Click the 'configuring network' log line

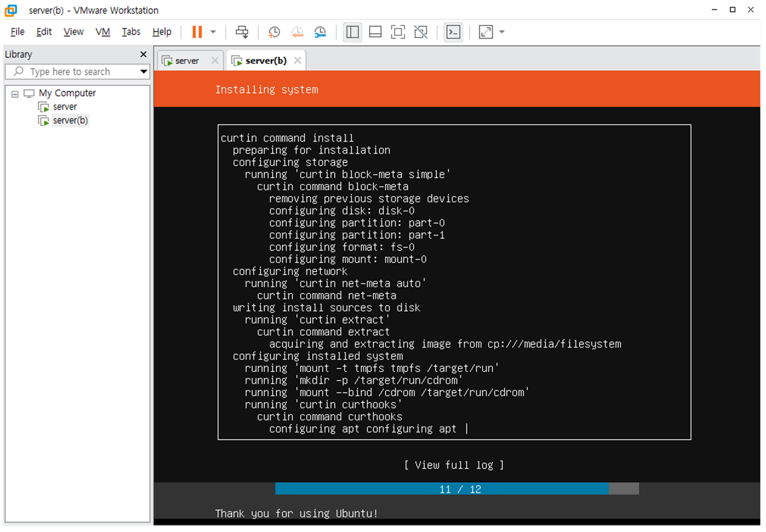pos(290,272)
